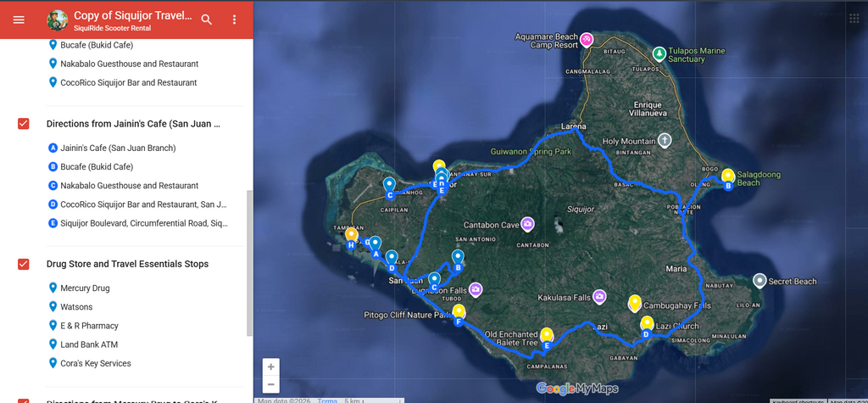Click the sidebar vertical scrollbar
Viewport: 868px width, 403px height.
pyautogui.click(x=249, y=263)
